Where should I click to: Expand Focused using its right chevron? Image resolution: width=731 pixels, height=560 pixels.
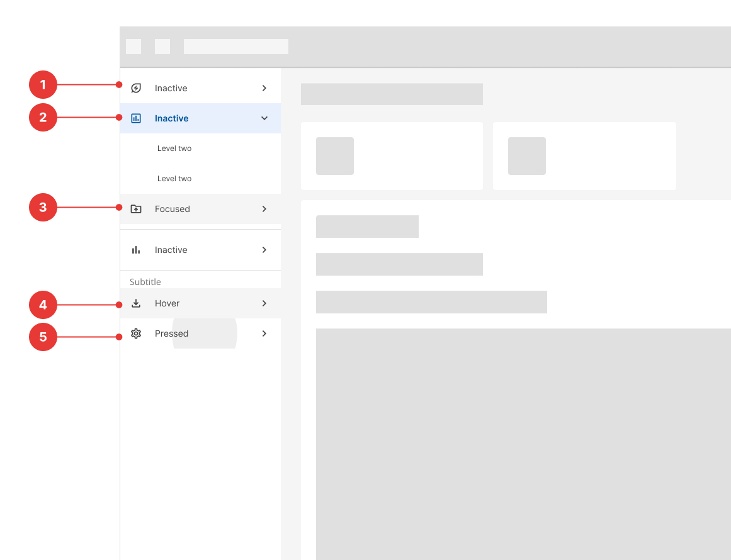point(264,208)
